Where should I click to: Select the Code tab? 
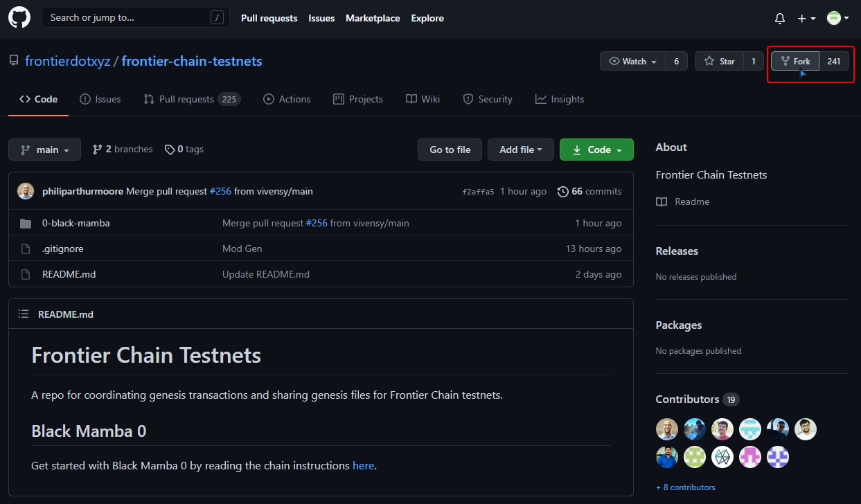click(x=38, y=99)
